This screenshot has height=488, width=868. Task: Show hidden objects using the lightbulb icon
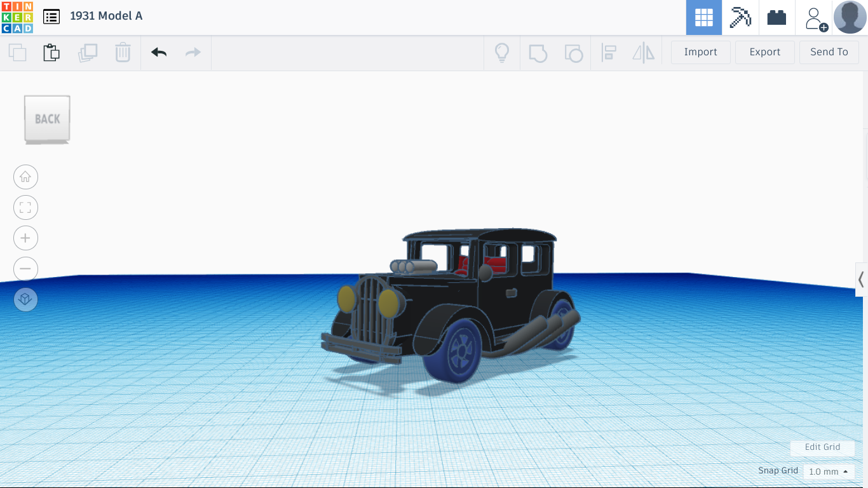coord(502,53)
